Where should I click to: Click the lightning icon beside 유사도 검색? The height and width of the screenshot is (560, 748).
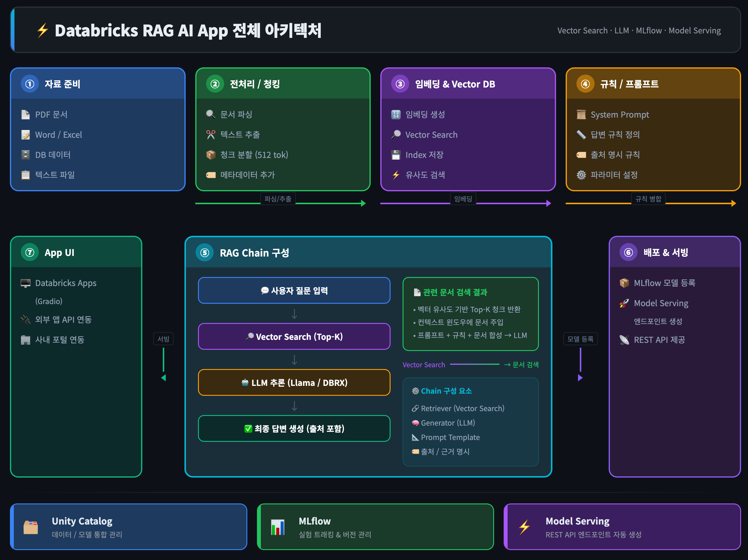(396, 175)
